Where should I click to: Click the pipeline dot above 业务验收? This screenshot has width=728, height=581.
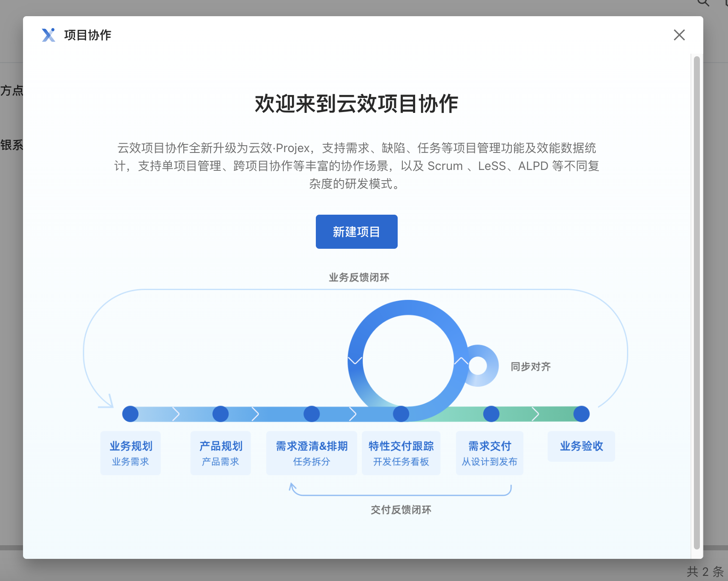[x=581, y=414]
